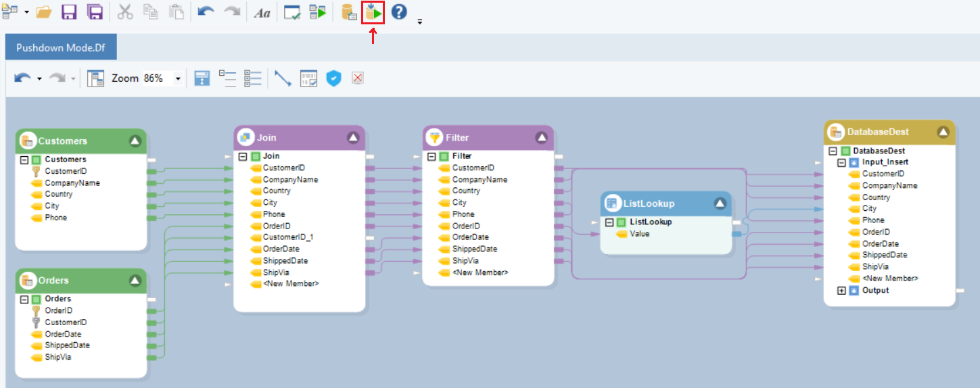This screenshot has height=388, width=980.
Task: Open a file with the folder icon
Action: [x=43, y=12]
